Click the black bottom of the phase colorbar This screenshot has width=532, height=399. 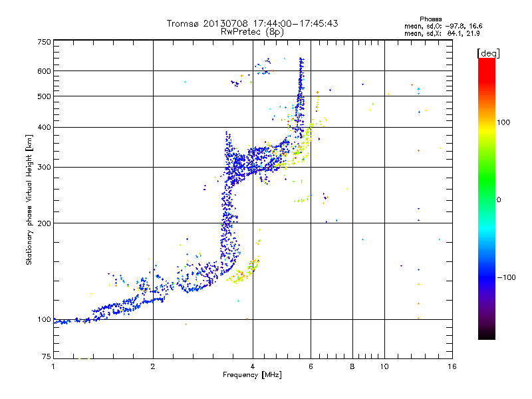pyautogui.click(x=487, y=335)
